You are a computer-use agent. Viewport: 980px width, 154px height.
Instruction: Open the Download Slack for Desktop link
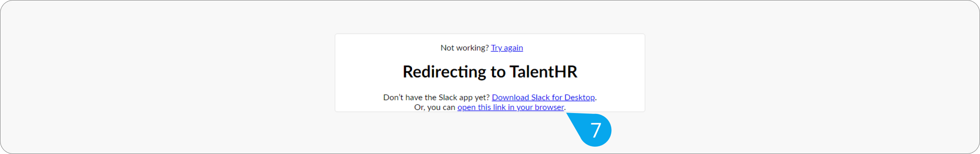click(543, 97)
